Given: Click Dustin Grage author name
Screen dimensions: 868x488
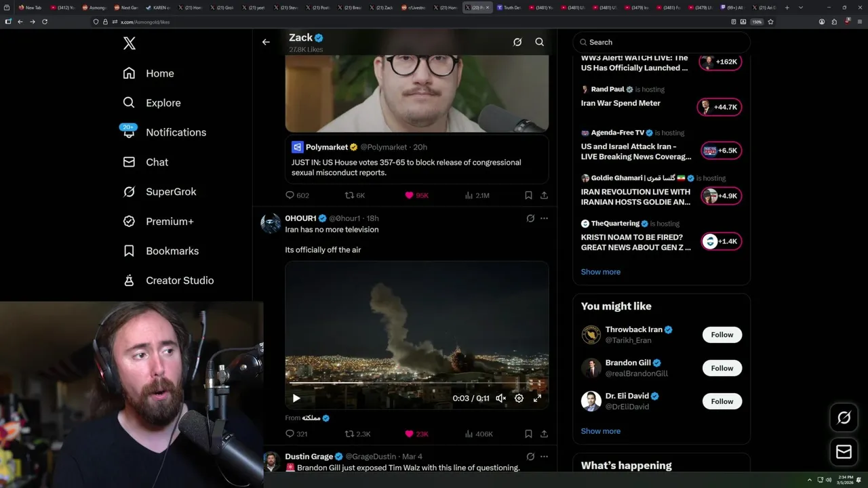Looking at the screenshot, I should pos(309,457).
